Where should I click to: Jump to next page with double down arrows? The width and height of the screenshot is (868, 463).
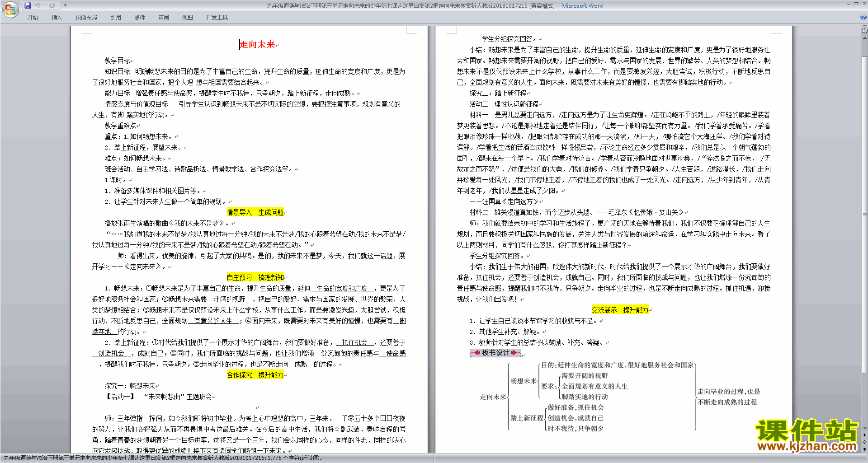point(865,449)
